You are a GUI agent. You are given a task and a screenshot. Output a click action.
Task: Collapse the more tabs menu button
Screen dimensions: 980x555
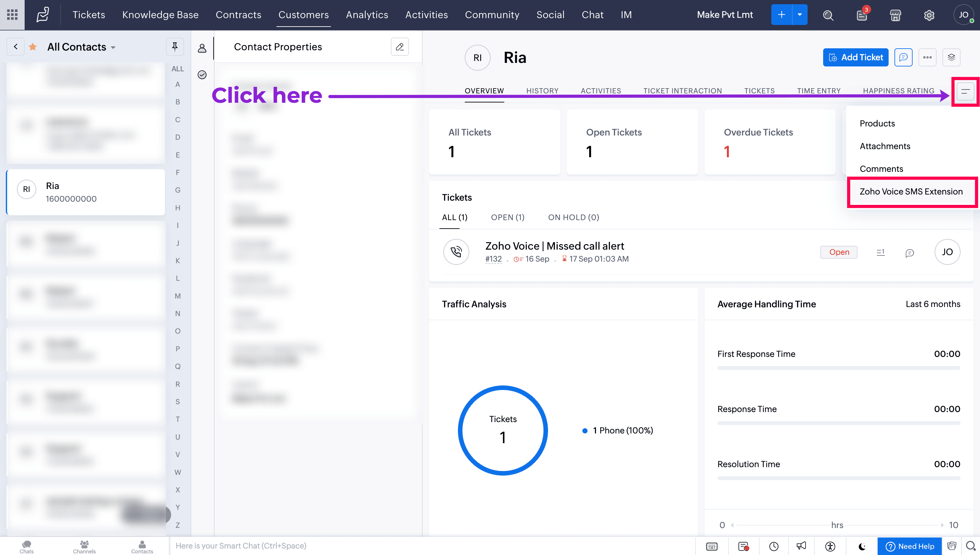965,91
